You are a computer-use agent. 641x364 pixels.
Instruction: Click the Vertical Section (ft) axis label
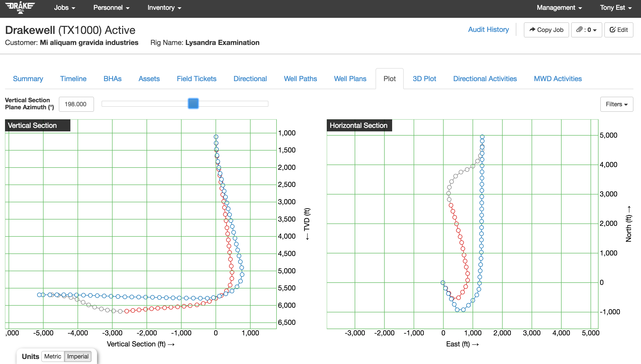click(x=141, y=344)
